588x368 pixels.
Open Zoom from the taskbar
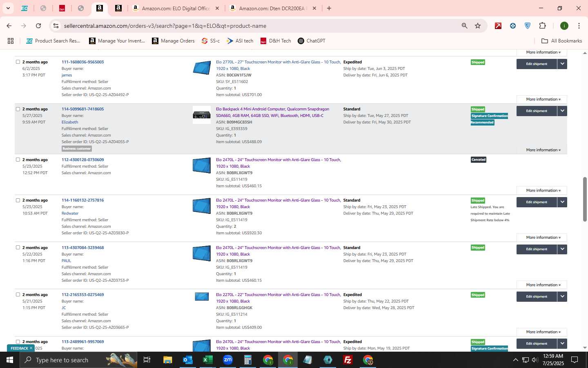[x=228, y=360]
